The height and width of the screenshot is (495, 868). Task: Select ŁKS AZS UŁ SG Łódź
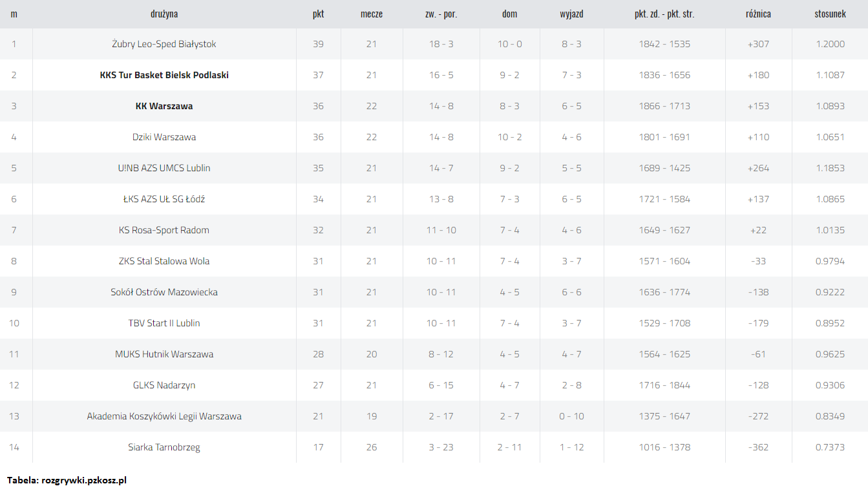(164, 199)
